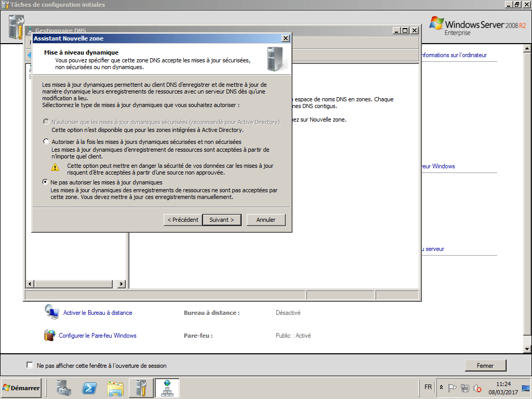Click the firewall icon beside Configurer le Pare-feu

click(x=50, y=335)
